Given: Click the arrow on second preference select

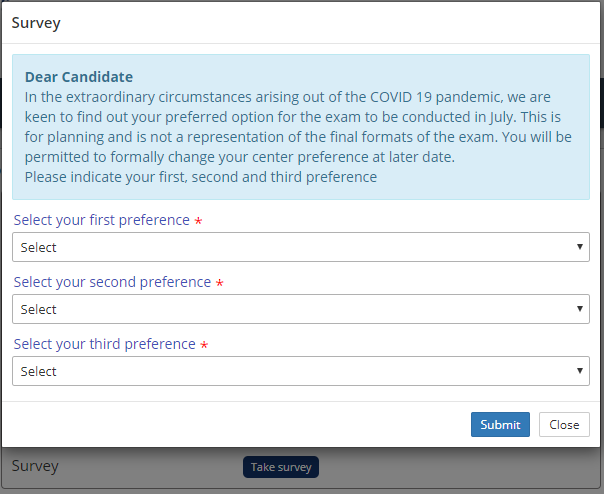Looking at the screenshot, I should (580, 309).
